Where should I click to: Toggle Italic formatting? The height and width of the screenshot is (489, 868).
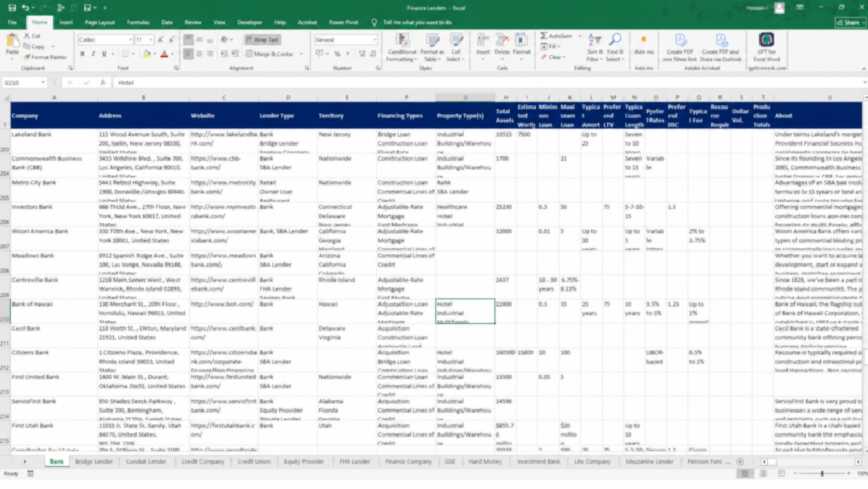(93, 54)
